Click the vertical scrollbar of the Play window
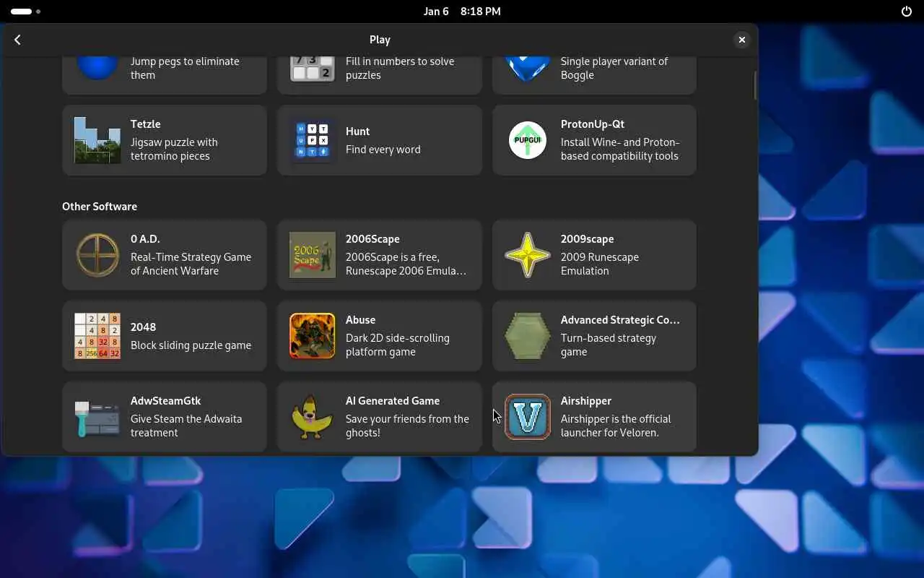Image resolution: width=924 pixels, height=578 pixels. (x=755, y=85)
